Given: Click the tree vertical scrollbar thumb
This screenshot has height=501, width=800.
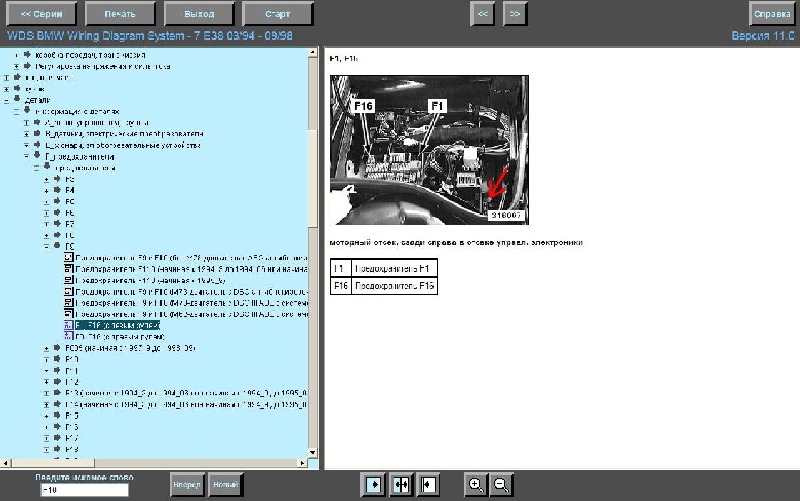Looking at the screenshot, I should tap(313, 179).
